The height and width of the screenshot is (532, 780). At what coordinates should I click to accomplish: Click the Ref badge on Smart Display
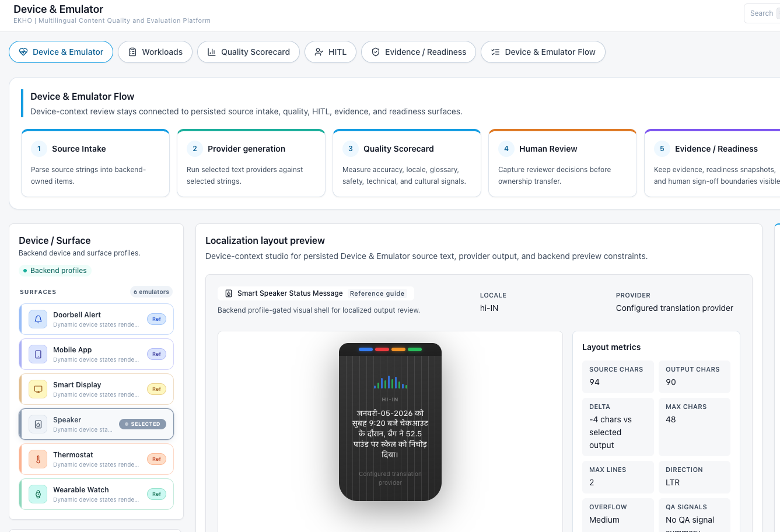tap(156, 389)
